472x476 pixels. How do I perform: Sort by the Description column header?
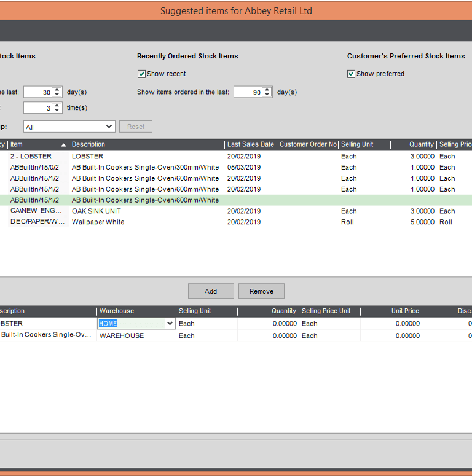coord(147,144)
